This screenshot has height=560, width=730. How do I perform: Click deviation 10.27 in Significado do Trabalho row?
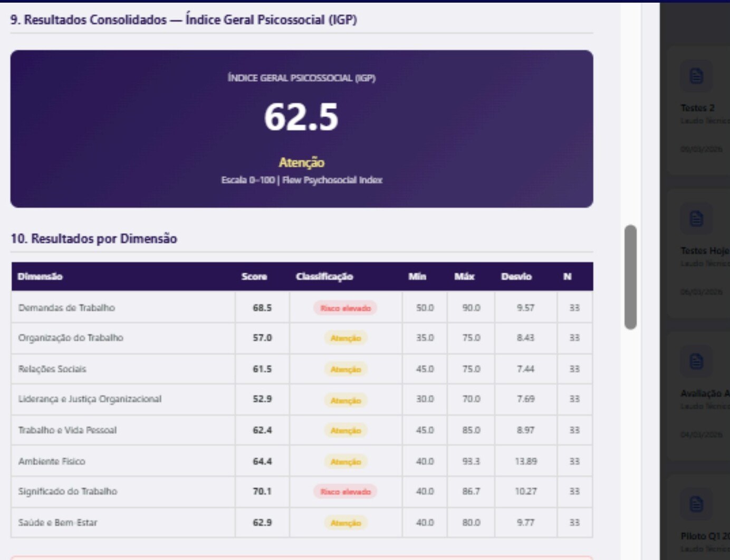point(526,491)
